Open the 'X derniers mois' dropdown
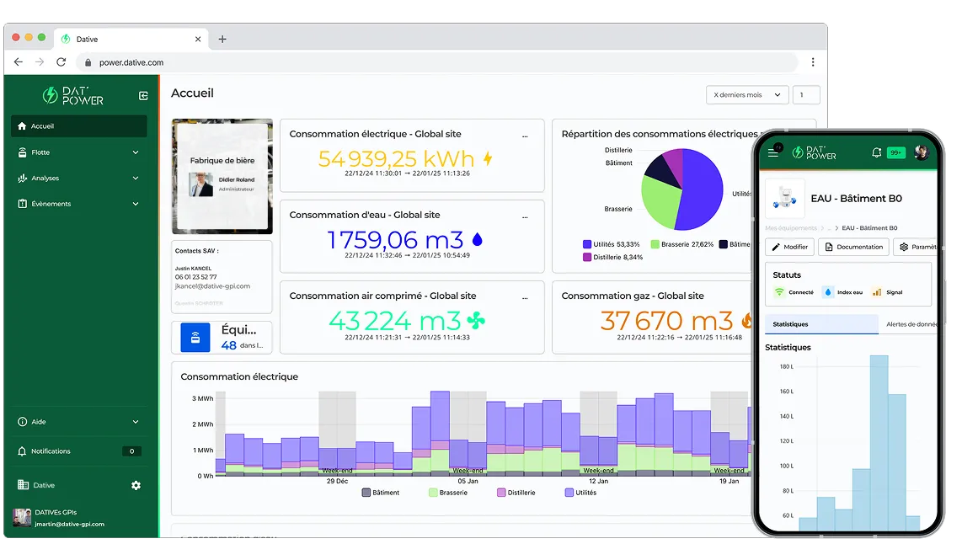Image resolution: width=962 pixels, height=560 pixels. 746,94
